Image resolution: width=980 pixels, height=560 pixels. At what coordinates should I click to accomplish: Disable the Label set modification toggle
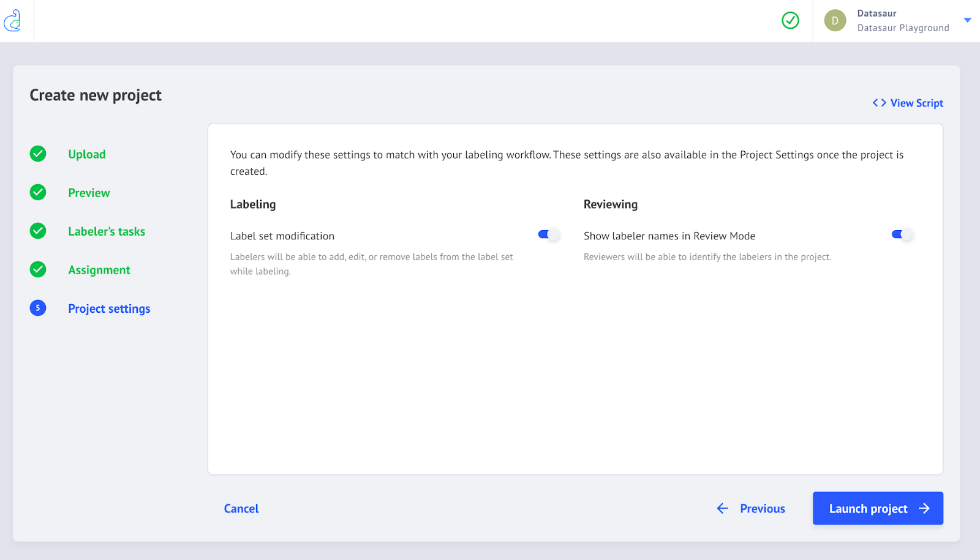(x=548, y=234)
